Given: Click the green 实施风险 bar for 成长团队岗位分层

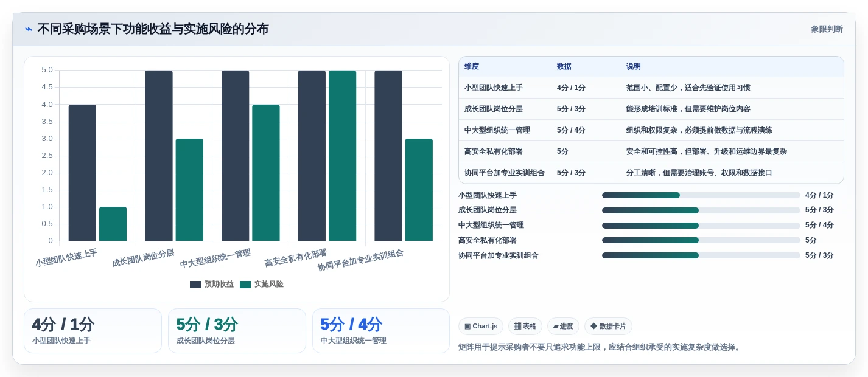Looking at the screenshot, I should click(x=189, y=190).
